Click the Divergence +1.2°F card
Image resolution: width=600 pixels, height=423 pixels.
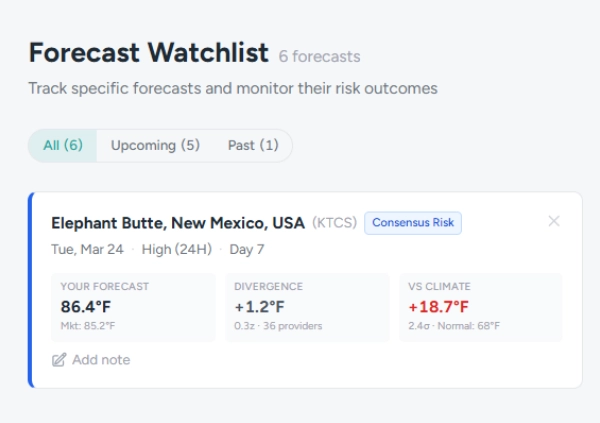click(307, 306)
